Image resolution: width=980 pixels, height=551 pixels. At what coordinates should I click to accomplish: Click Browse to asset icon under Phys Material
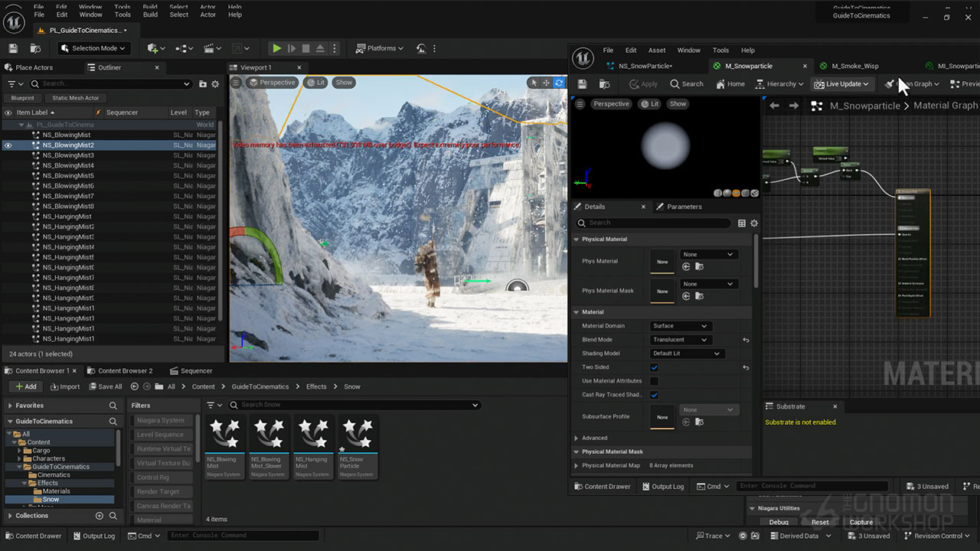[x=699, y=267]
